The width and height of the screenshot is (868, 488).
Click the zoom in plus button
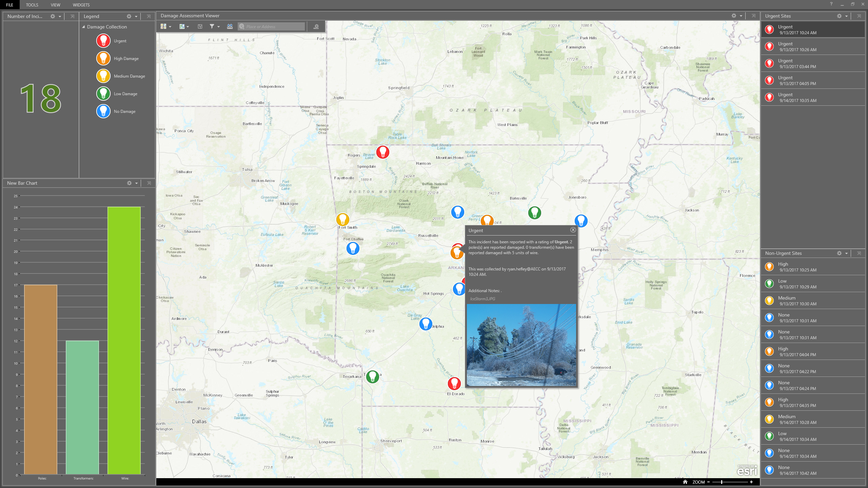tap(751, 482)
